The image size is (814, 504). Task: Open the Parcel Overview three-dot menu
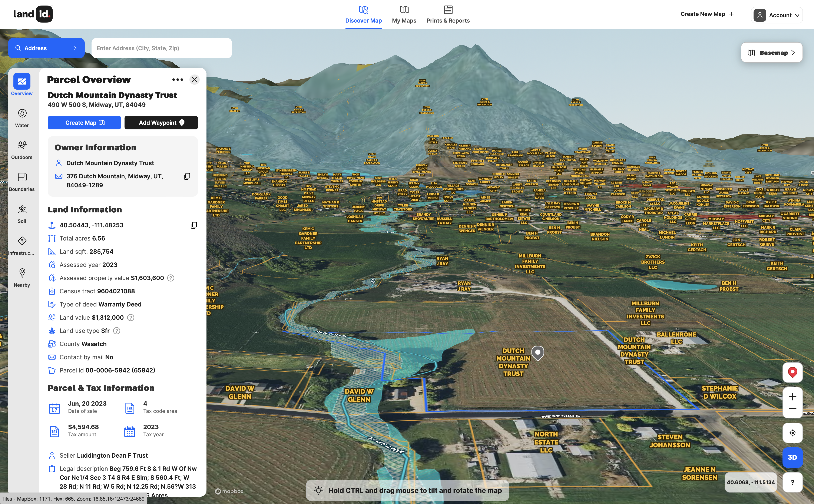point(178,80)
